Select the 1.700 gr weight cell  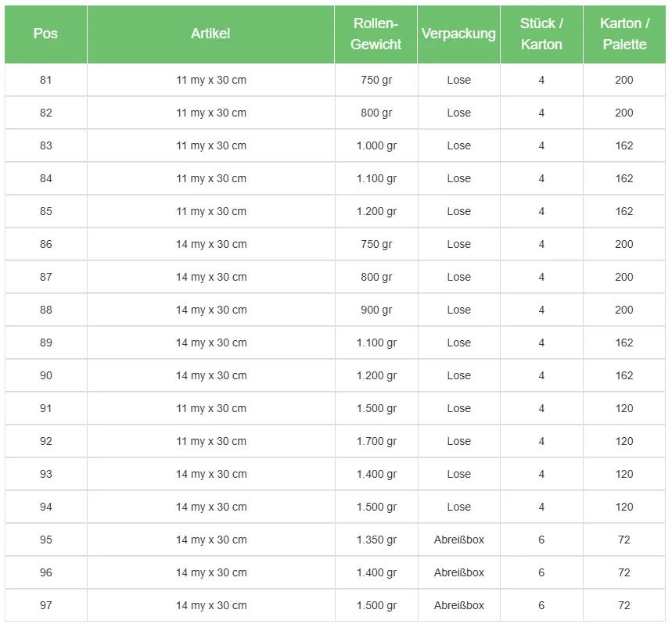pyautogui.click(x=376, y=441)
